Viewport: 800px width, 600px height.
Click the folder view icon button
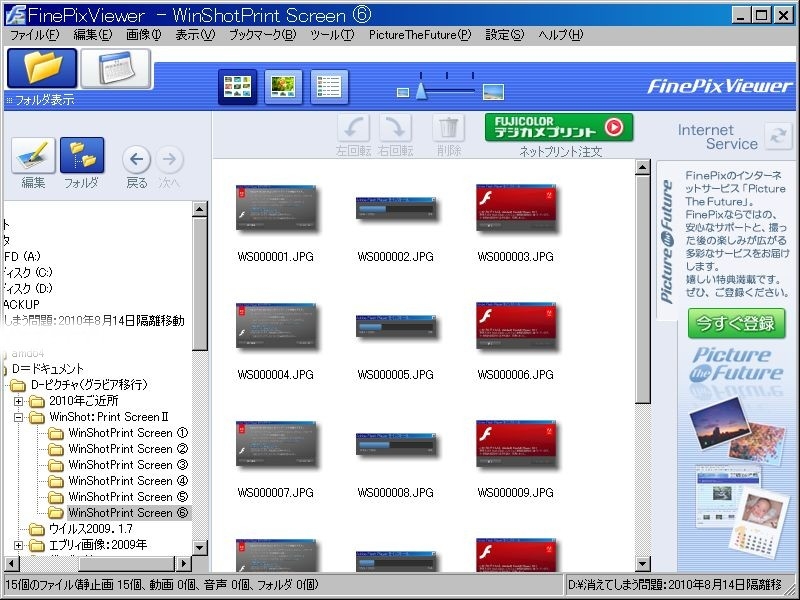tap(42, 68)
